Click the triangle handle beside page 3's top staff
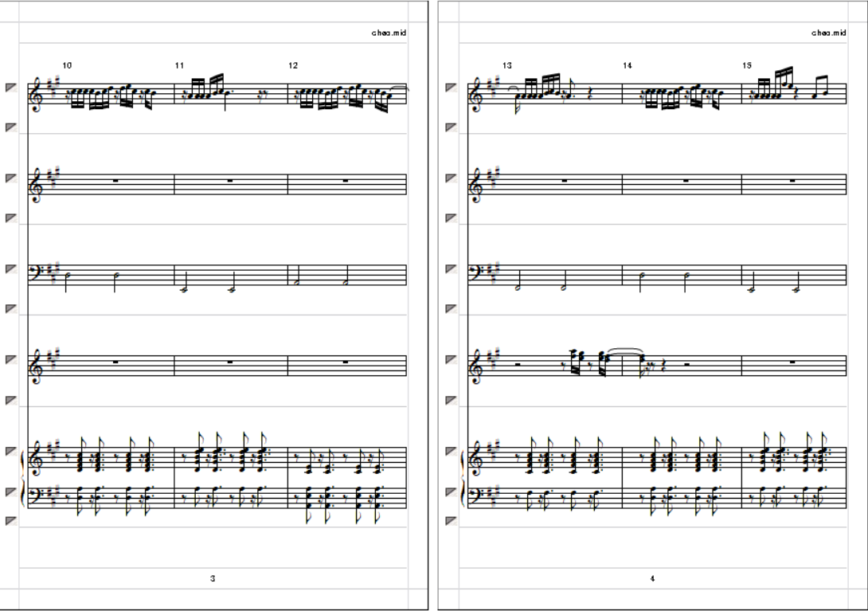Image resolution: width=868 pixels, height=611 pixels. coord(10,88)
